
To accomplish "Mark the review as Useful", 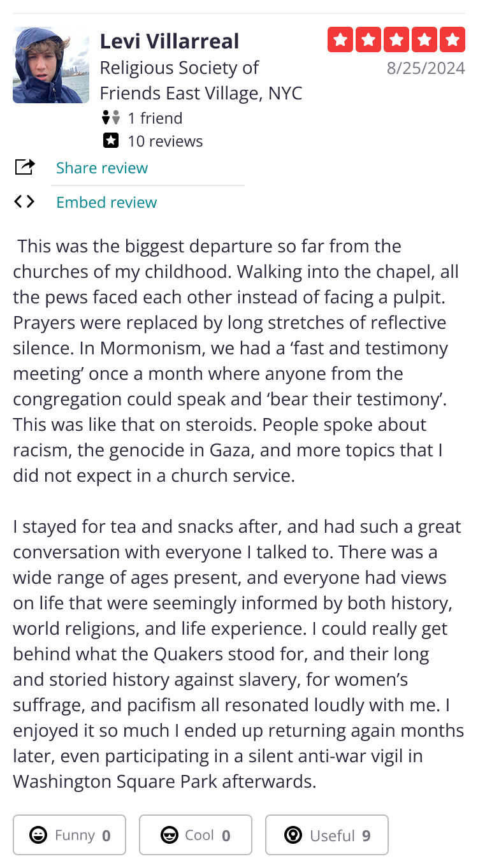I will 327,835.
